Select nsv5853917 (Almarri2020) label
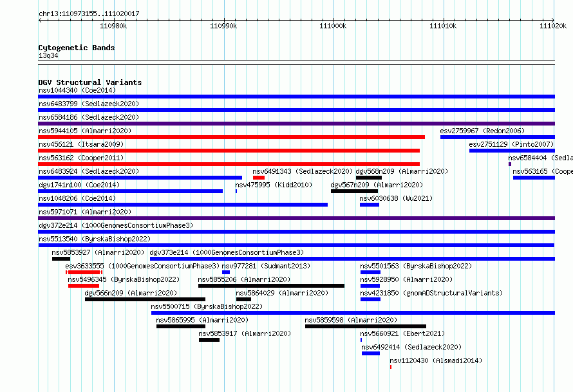573x392 pixels. (245, 333)
